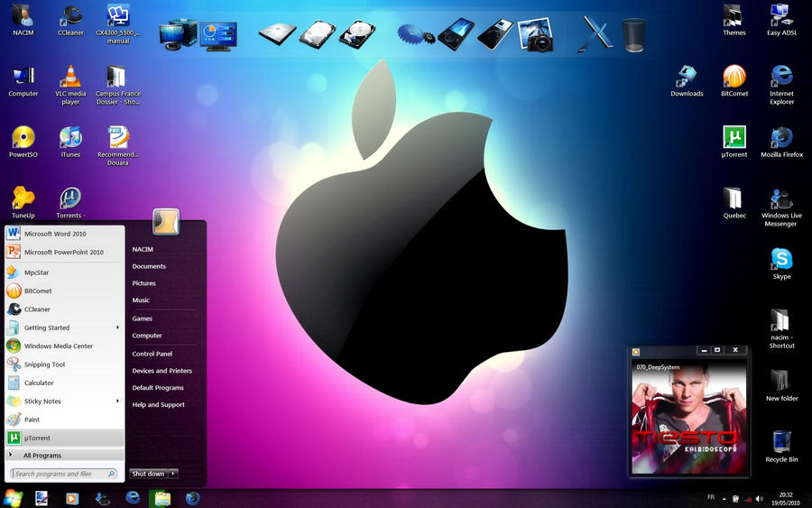Open the Torrents desktop shortcut

coord(70,202)
